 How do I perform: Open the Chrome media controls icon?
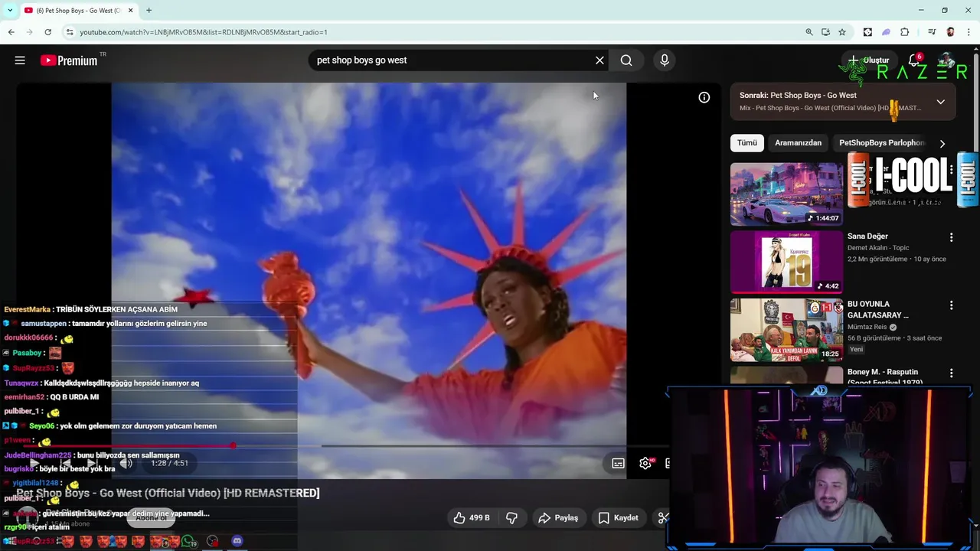click(x=932, y=32)
